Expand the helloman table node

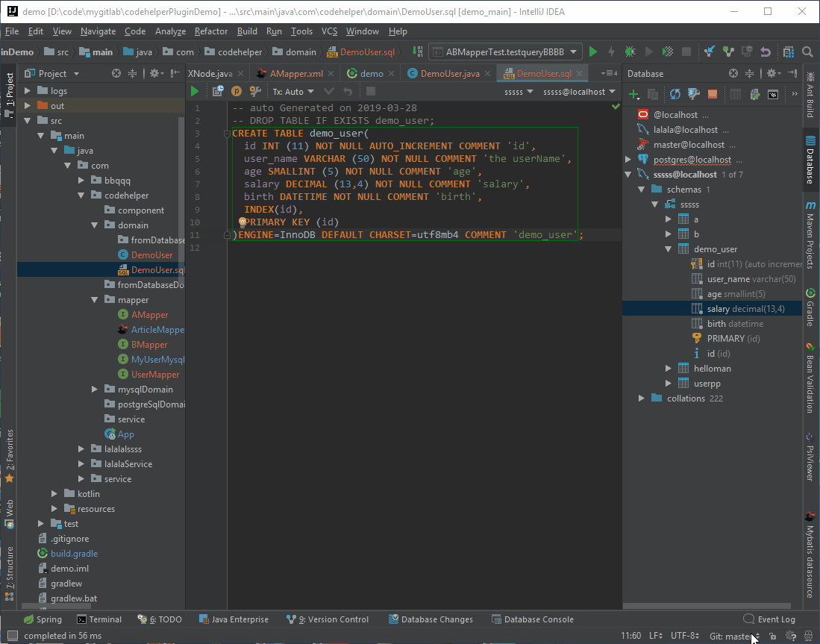tap(669, 369)
